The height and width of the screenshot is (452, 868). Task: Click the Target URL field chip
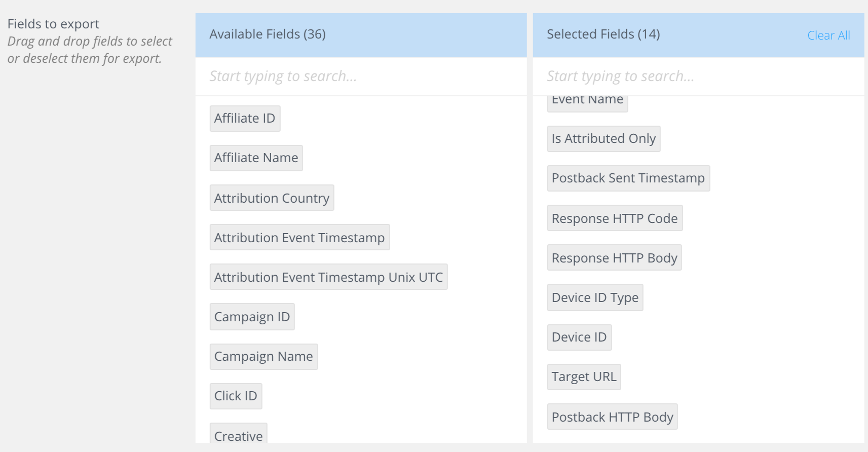point(584,377)
